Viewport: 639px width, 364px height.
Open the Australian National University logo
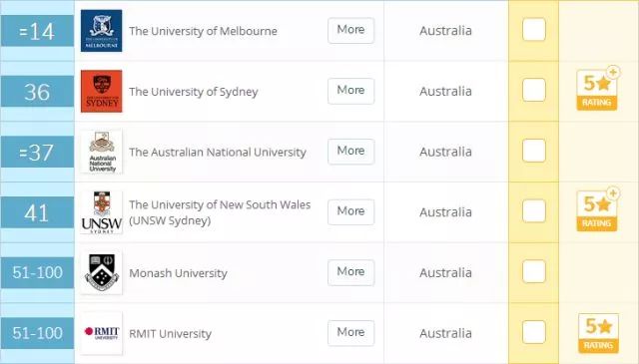[101, 152]
